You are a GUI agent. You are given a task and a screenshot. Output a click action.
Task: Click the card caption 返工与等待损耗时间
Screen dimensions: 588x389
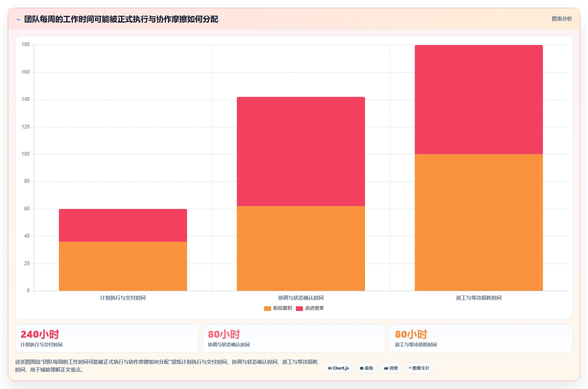pyautogui.click(x=416, y=345)
